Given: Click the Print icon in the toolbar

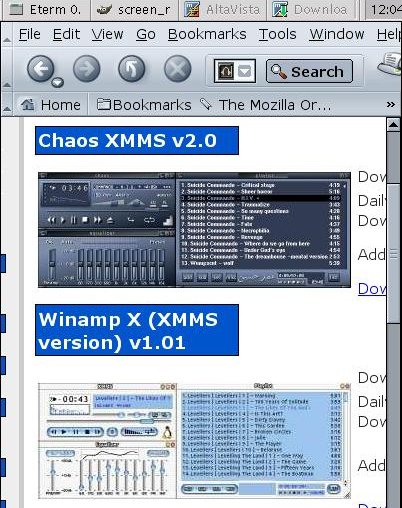Looking at the screenshot, I should click(390, 64).
